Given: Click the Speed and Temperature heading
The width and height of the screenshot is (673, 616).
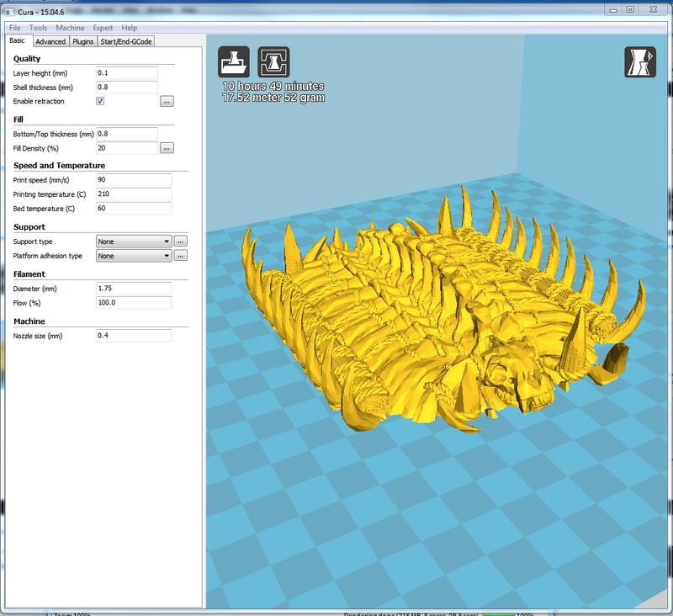Looking at the screenshot, I should point(59,166).
